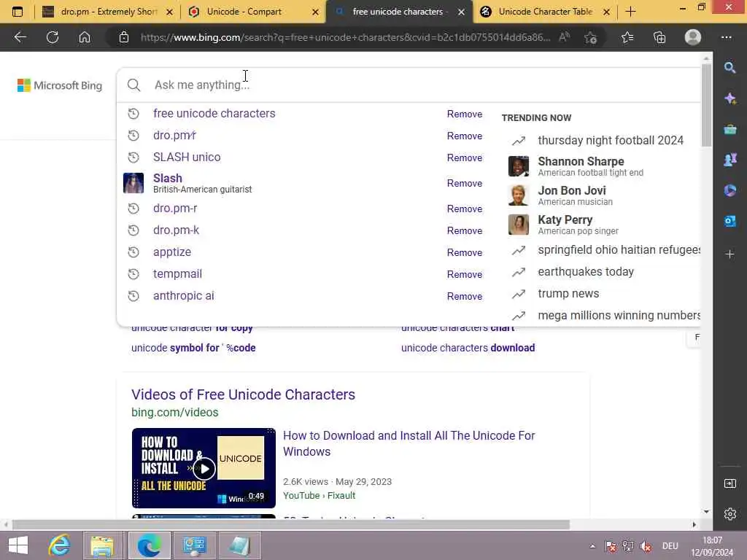Select history suggestion tempmail

177,274
